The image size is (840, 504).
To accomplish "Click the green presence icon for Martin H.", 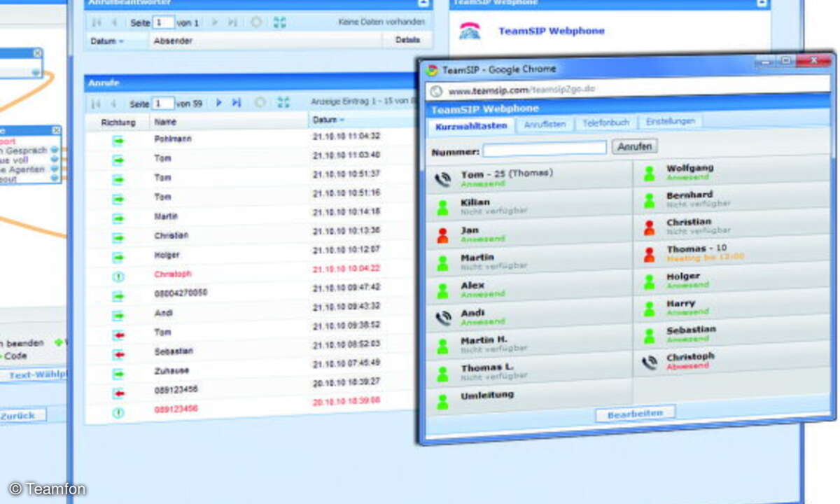I will click(x=442, y=346).
